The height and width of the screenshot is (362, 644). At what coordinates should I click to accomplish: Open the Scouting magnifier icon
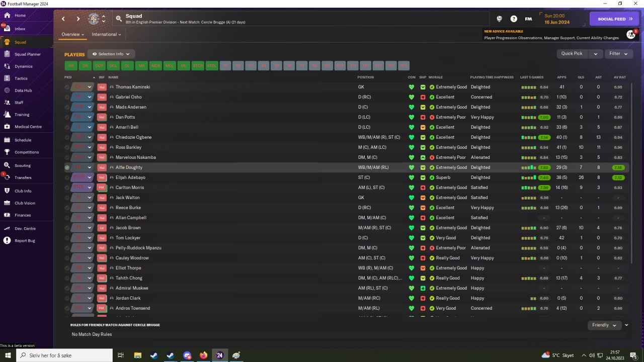tap(7, 165)
